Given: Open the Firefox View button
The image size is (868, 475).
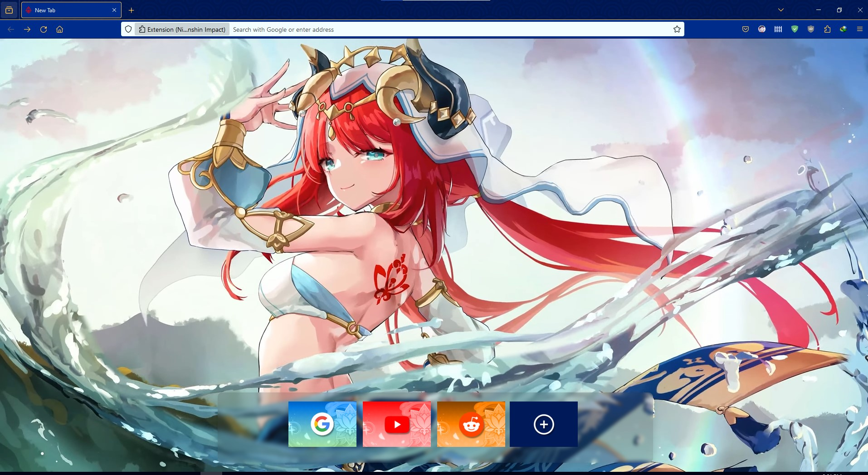Looking at the screenshot, I should [9, 10].
